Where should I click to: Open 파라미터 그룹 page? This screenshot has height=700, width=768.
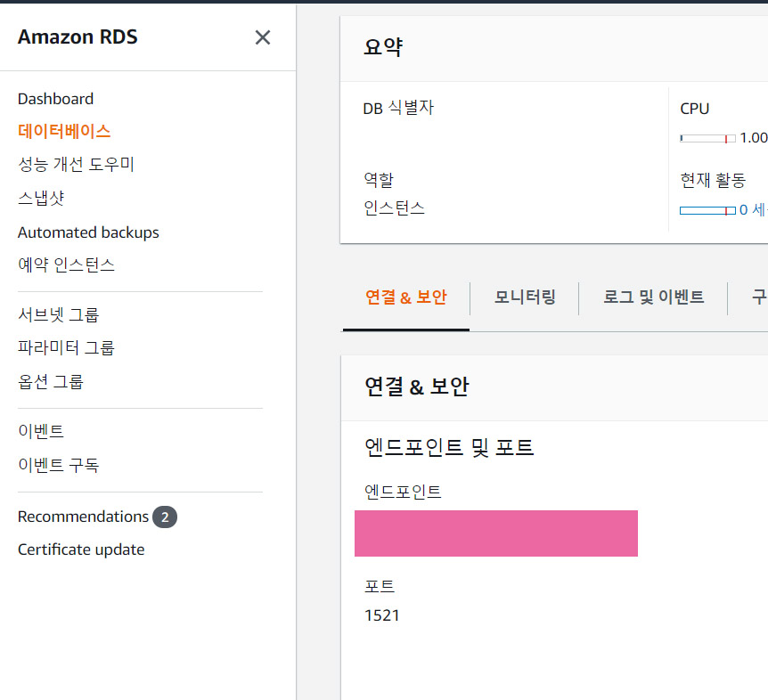(x=66, y=347)
